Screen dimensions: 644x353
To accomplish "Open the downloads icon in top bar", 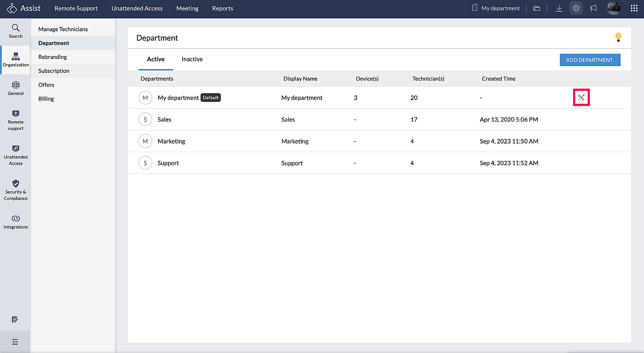I will 559,8.
